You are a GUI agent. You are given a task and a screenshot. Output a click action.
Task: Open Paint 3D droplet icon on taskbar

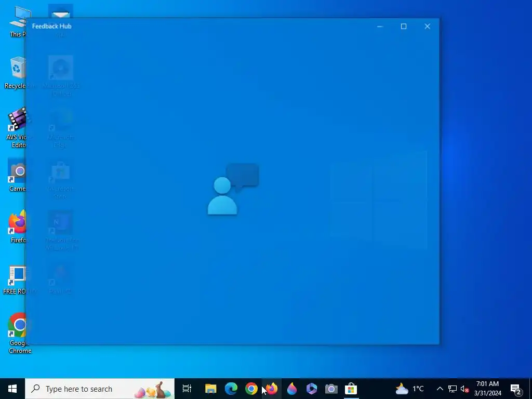(x=292, y=389)
